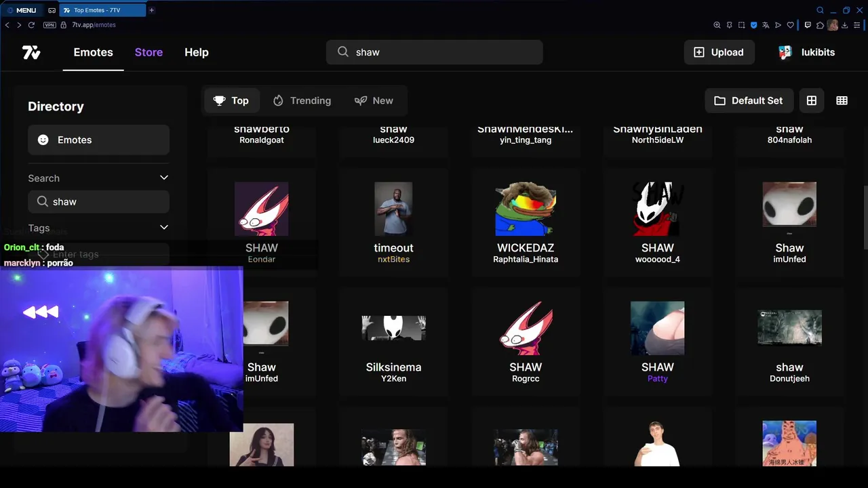This screenshot has height=488, width=868.
Task: Open the lukibits account menu
Action: (807, 52)
